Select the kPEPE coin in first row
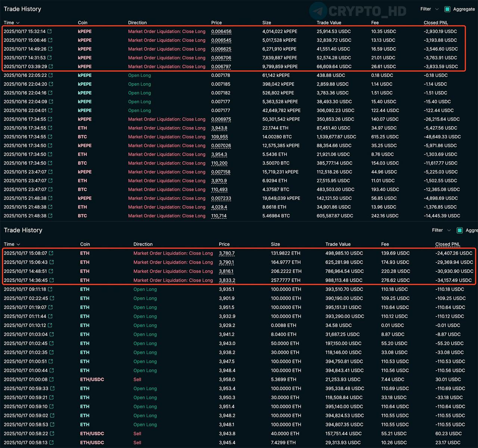The height and width of the screenshot is (448, 478). point(85,32)
